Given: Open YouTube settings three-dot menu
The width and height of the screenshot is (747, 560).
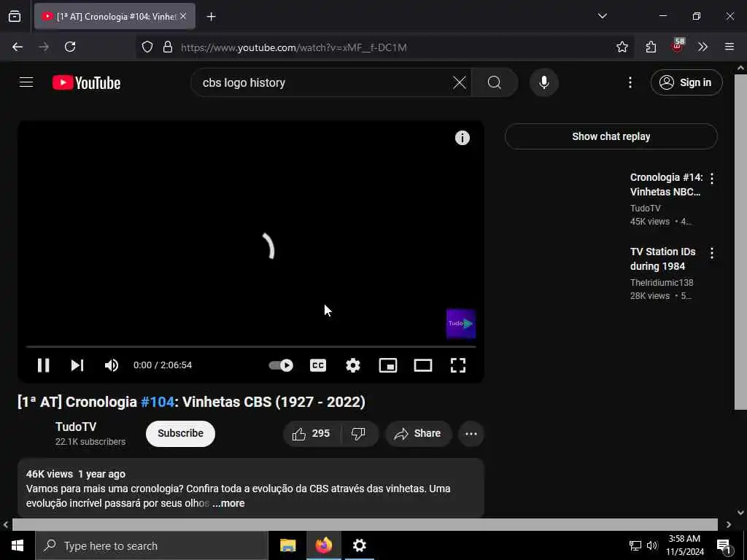Looking at the screenshot, I should 630,82.
